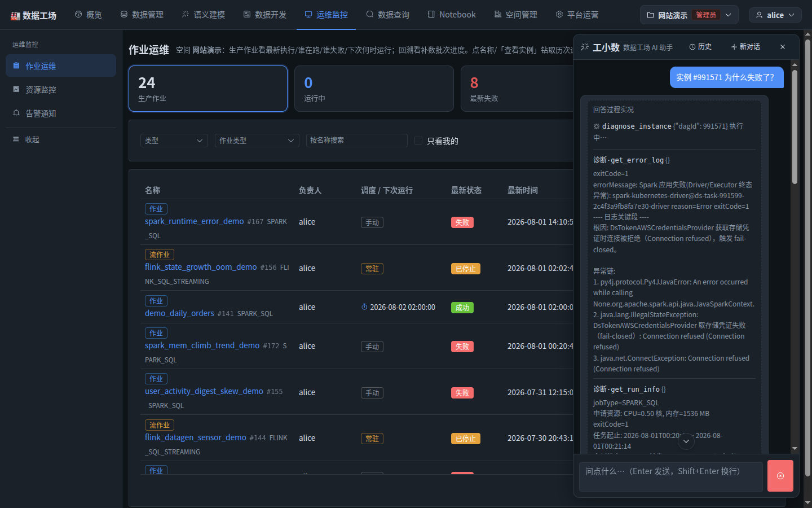Screen dimensions: 812x508
Task: Open the 作业类型 dropdown filter
Action: [x=257, y=141]
